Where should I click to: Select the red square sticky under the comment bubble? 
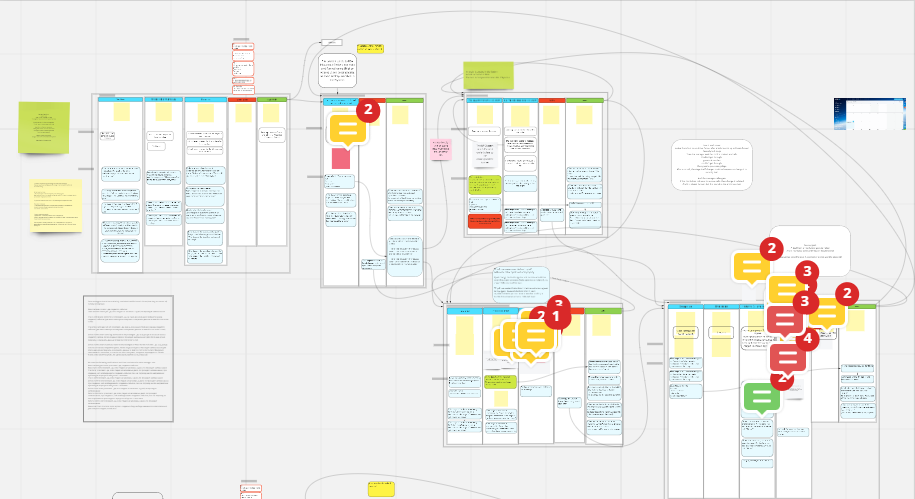341,158
